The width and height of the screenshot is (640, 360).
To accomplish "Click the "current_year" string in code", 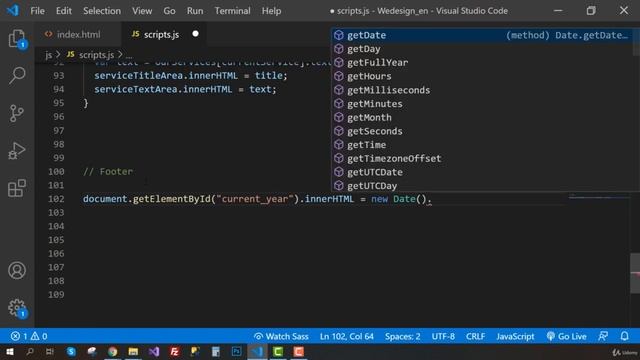I will coord(255,199).
